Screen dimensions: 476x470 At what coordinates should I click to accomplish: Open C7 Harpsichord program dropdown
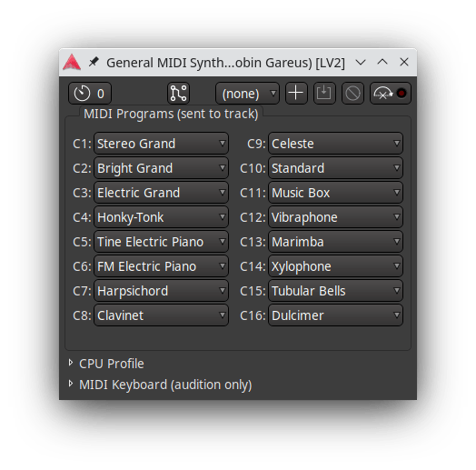(x=161, y=291)
